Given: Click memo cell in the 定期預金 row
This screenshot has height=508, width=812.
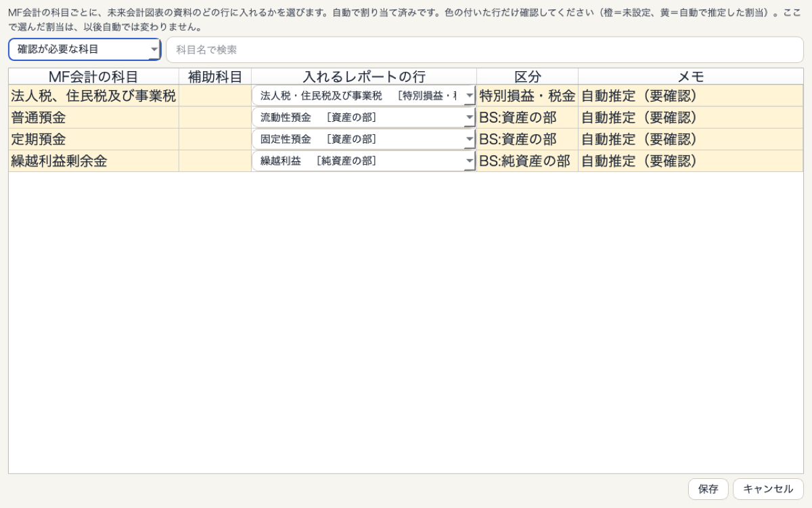Looking at the screenshot, I should tap(691, 139).
